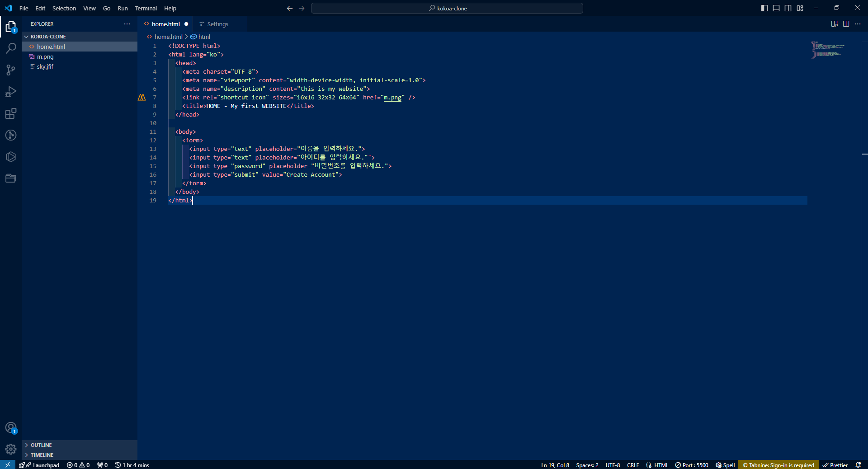Click the 1 hr 4 mins time tracker
Image resolution: width=868 pixels, height=469 pixels.
(132, 465)
